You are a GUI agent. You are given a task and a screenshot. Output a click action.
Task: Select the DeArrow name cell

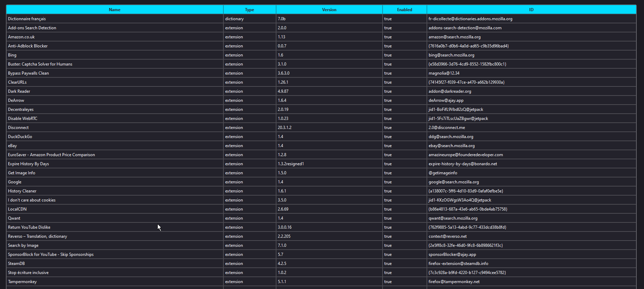[x=114, y=100]
